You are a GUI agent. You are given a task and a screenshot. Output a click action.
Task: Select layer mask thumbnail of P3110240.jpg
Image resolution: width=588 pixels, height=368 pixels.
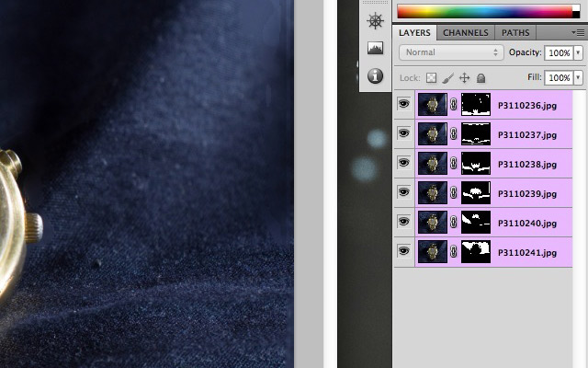[476, 223]
